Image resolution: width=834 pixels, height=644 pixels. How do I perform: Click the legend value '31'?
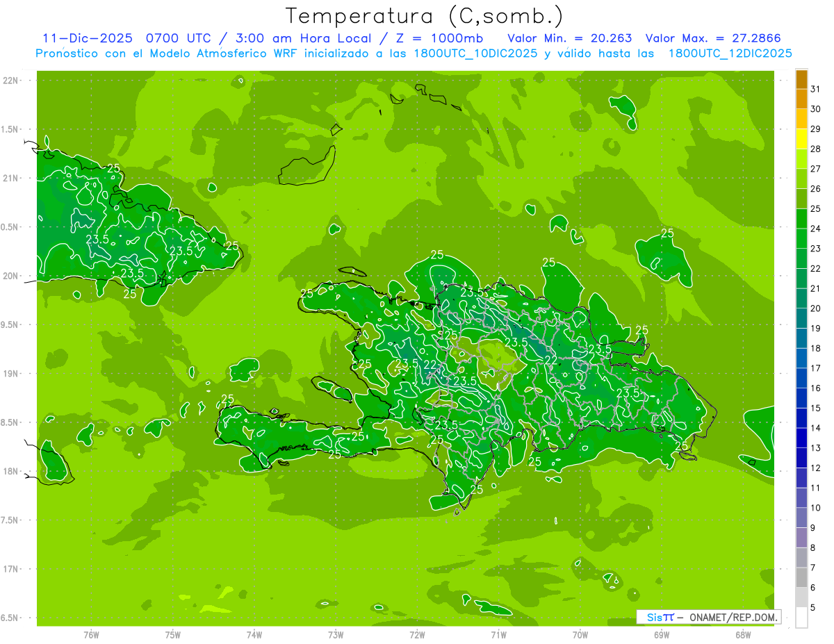(x=815, y=89)
